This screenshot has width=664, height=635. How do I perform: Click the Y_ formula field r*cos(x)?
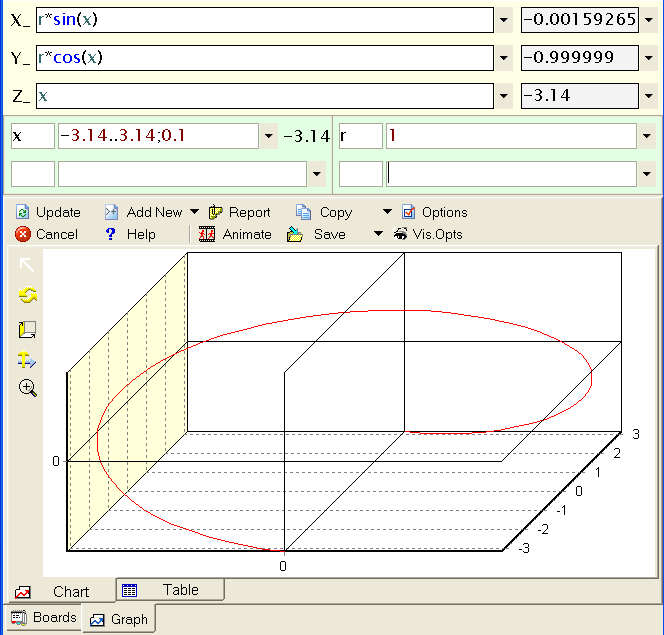(x=265, y=58)
